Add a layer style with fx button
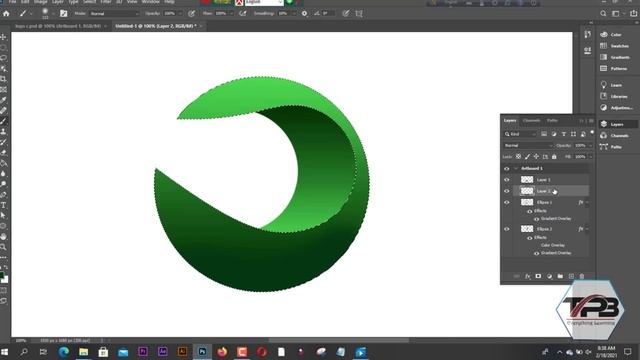Image resolution: width=640 pixels, height=360 pixels. point(527,276)
